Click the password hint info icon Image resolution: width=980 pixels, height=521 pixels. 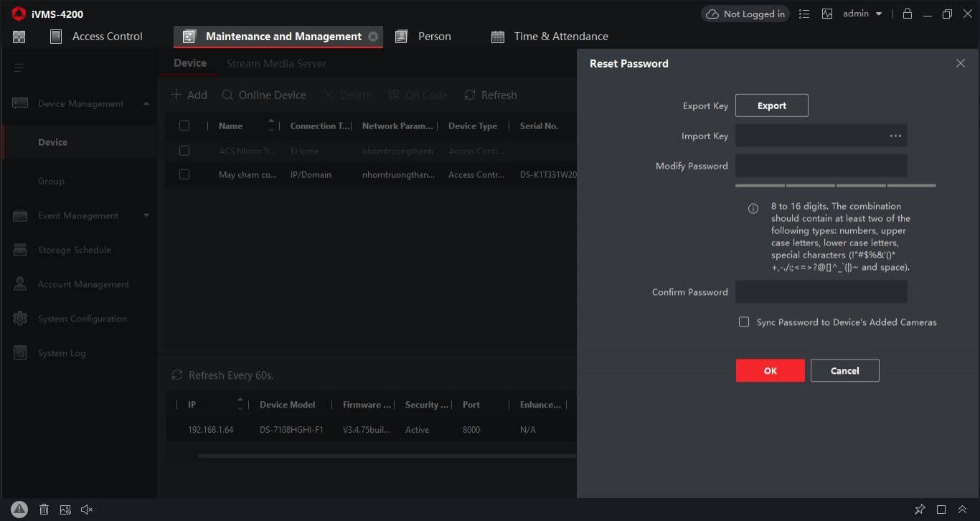[753, 209]
